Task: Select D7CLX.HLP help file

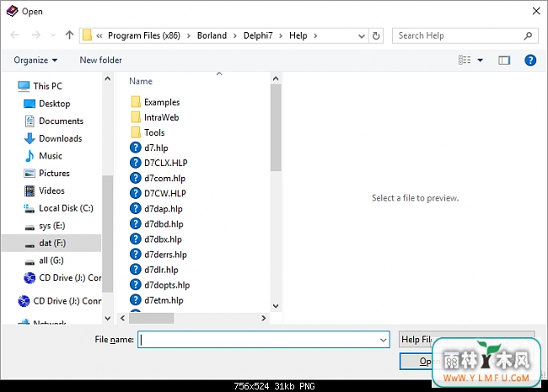Action: click(x=165, y=163)
